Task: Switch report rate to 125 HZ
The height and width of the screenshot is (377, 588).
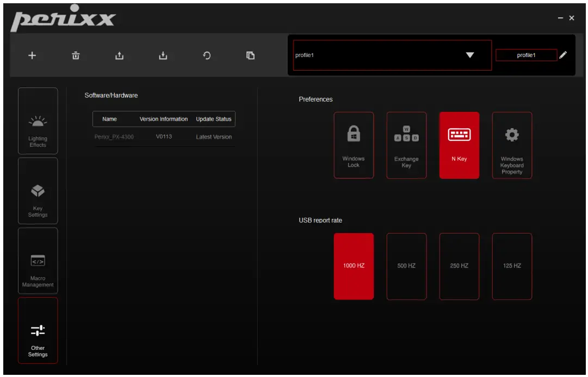Action: click(512, 266)
